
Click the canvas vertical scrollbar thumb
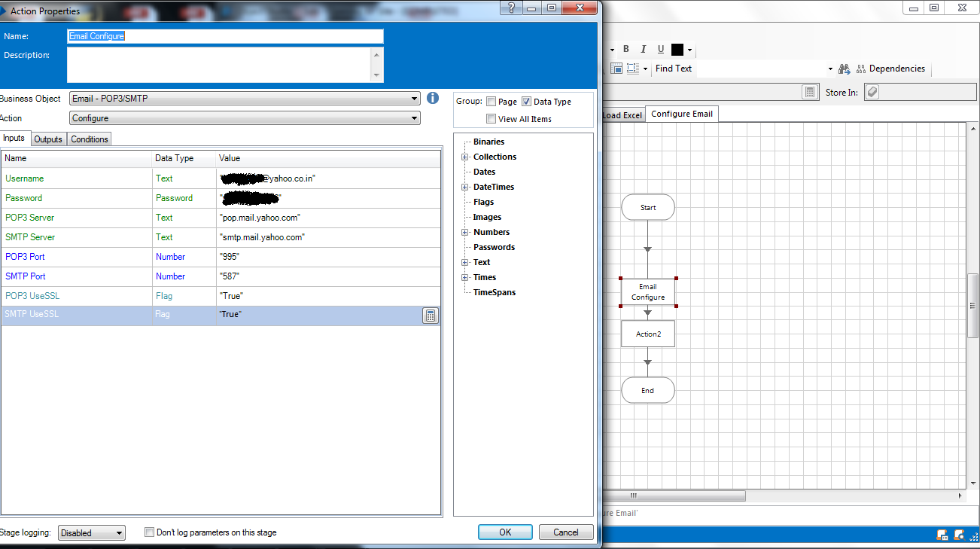pos(973,305)
